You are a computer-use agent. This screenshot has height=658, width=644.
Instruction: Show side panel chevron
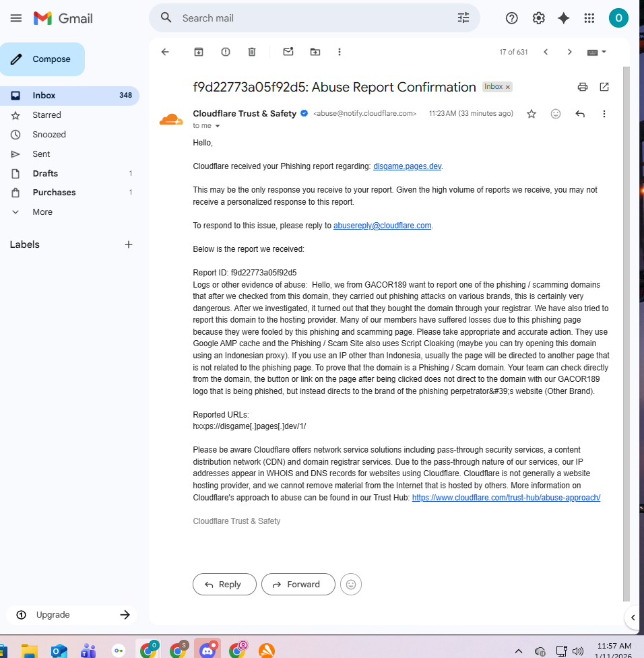(x=633, y=618)
